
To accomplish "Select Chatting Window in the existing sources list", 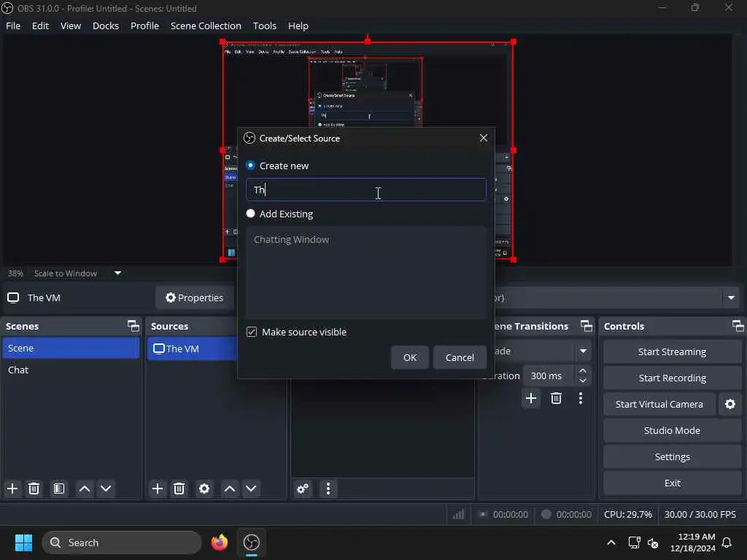I will (291, 239).
